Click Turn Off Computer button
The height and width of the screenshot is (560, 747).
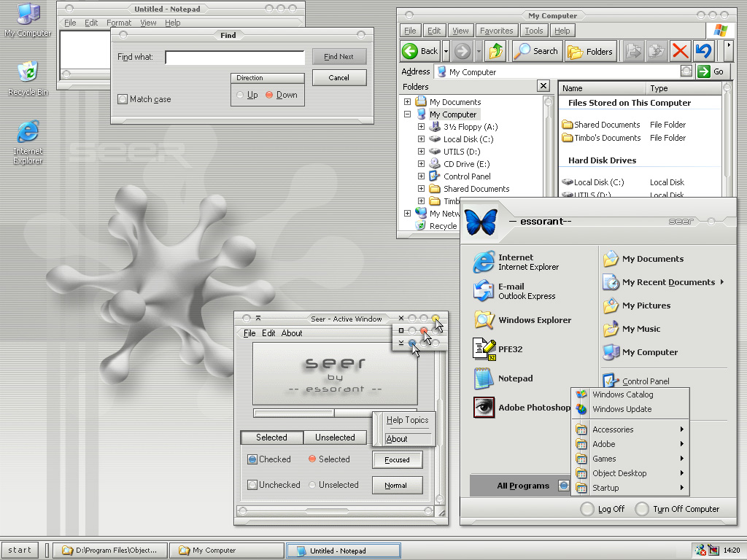(x=677, y=509)
